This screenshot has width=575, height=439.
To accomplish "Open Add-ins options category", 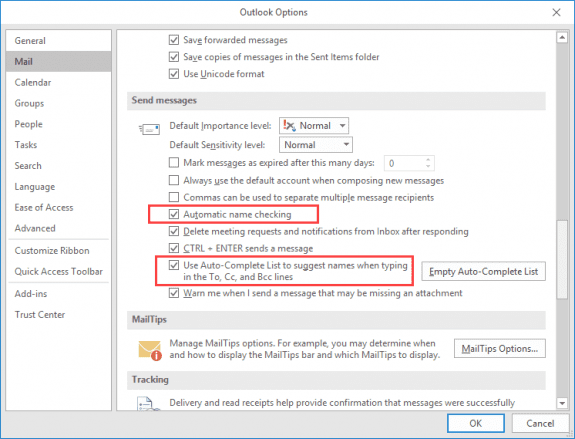I will click(x=59, y=294).
